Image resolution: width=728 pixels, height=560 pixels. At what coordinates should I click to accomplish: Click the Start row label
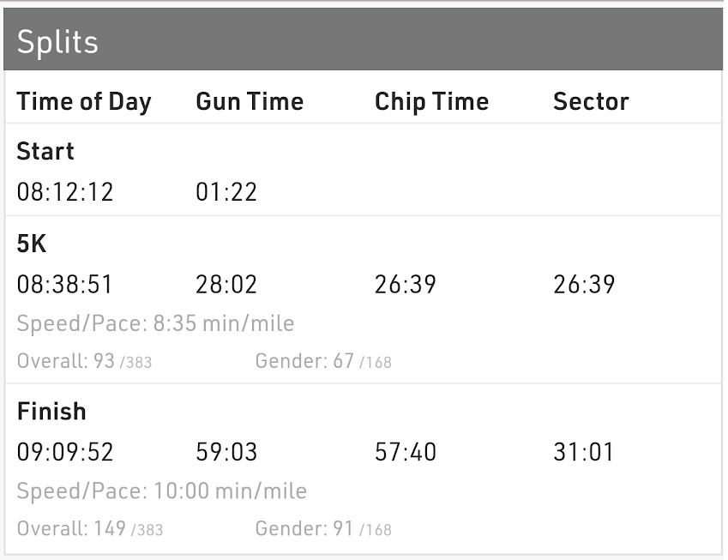45,152
